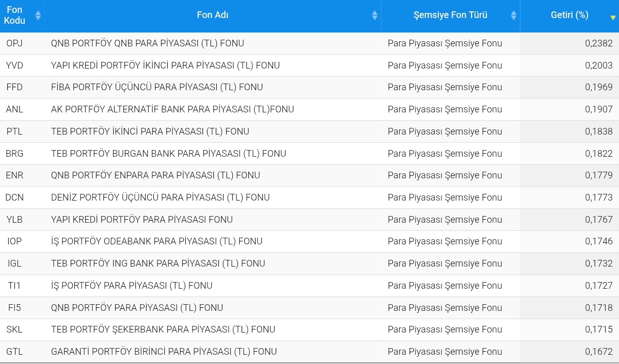Click Para Piyasası Şemsiye Fonu in ENR row
The height and width of the screenshot is (364, 619).
[445, 175]
